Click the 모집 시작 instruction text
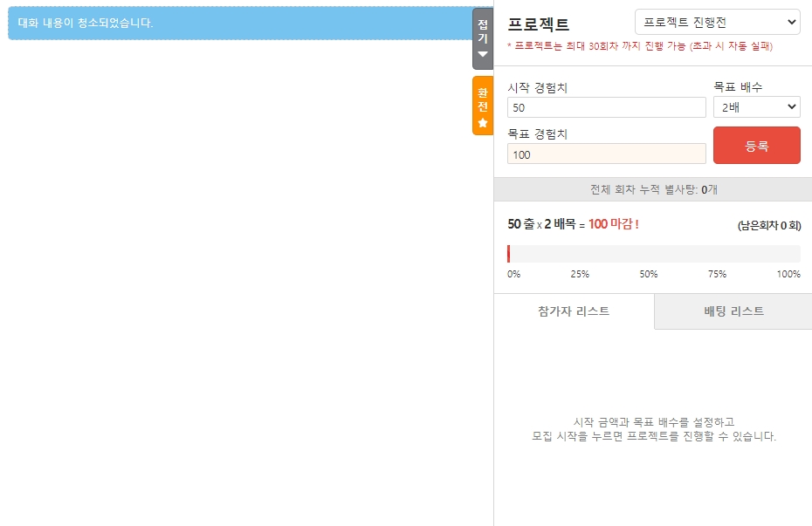Image resolution: width=812 pixels, height=526 pixels. [x=654, y=429]
